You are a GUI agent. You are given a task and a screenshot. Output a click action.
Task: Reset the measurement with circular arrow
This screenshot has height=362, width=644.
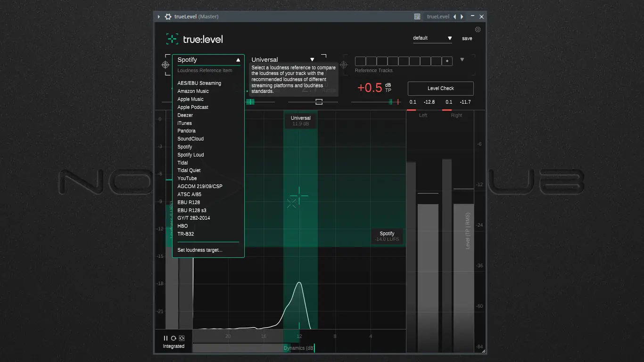[x=173, y=338]
